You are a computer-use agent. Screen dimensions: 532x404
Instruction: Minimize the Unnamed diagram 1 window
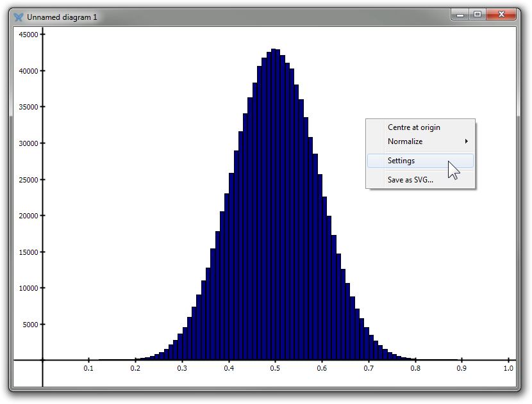(x=460, y=14)
